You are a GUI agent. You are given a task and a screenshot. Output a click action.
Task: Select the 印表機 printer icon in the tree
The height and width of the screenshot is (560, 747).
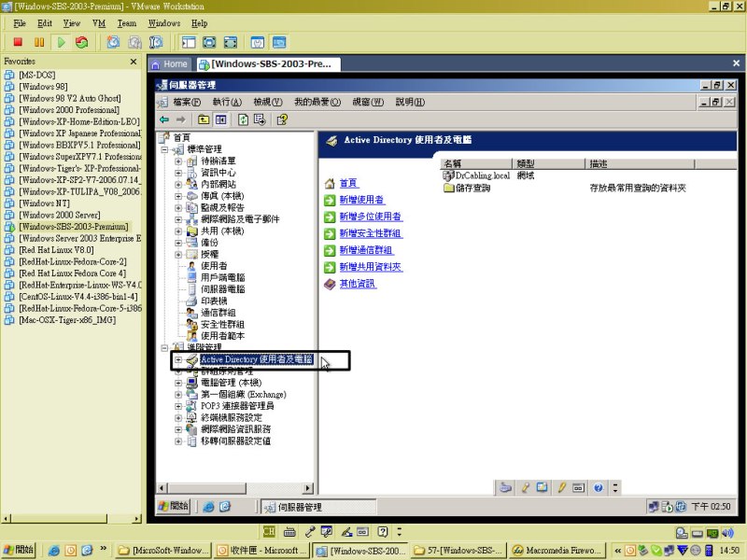point(191,301)
